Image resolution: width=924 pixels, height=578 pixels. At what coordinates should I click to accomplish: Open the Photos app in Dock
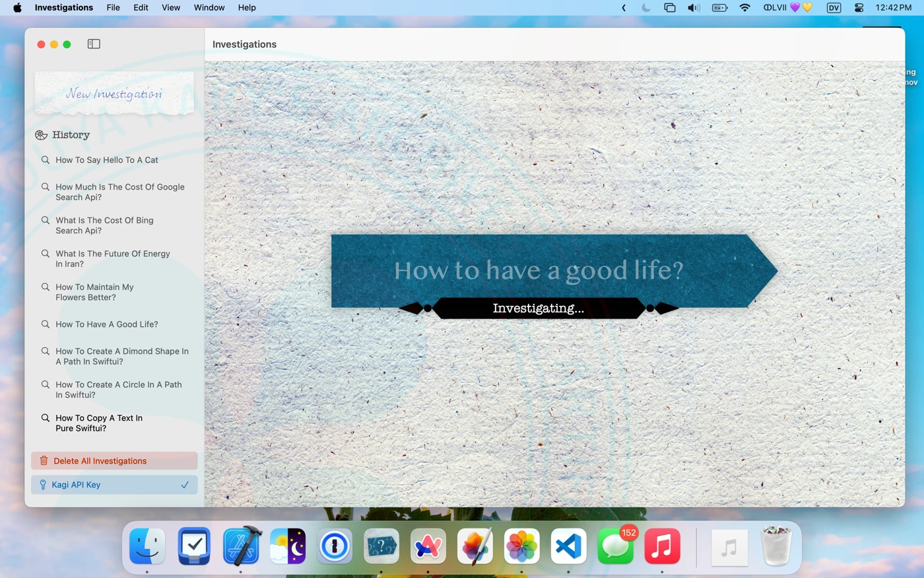pos(521,546)
